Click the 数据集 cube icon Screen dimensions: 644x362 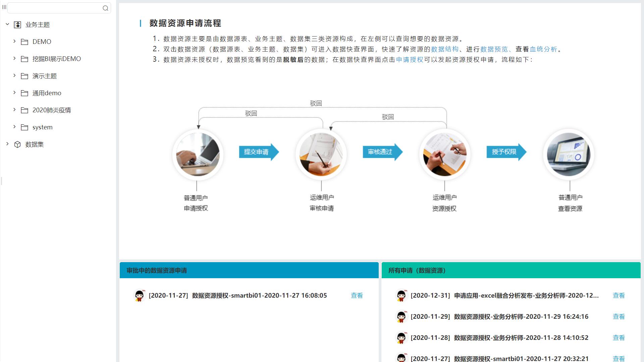(17, 144)
